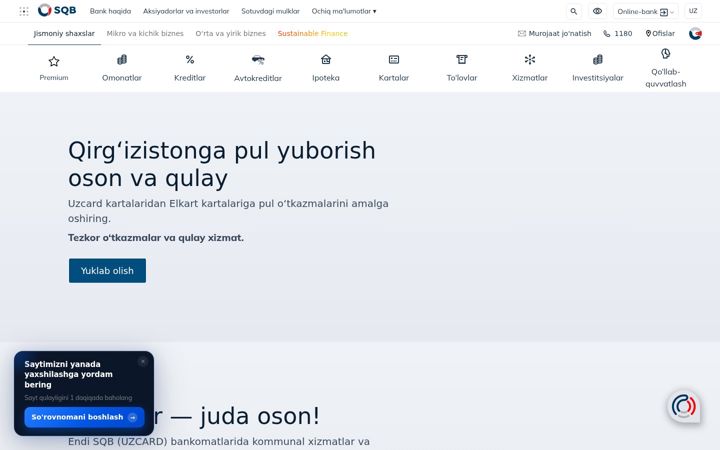720x450 pixels.
Task: Expand the Online-bank dropdown
Action: (x=645, y=11)
